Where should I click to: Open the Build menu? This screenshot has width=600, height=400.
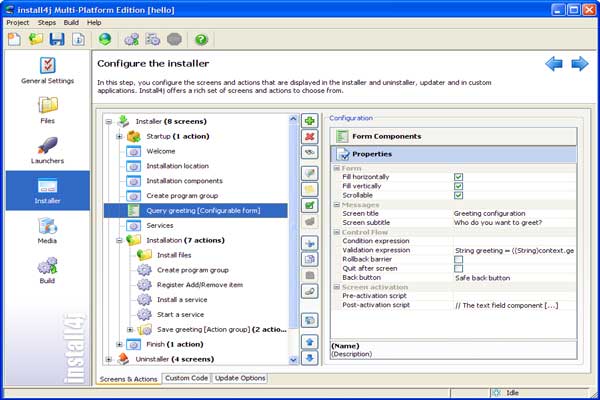point(70,21)
